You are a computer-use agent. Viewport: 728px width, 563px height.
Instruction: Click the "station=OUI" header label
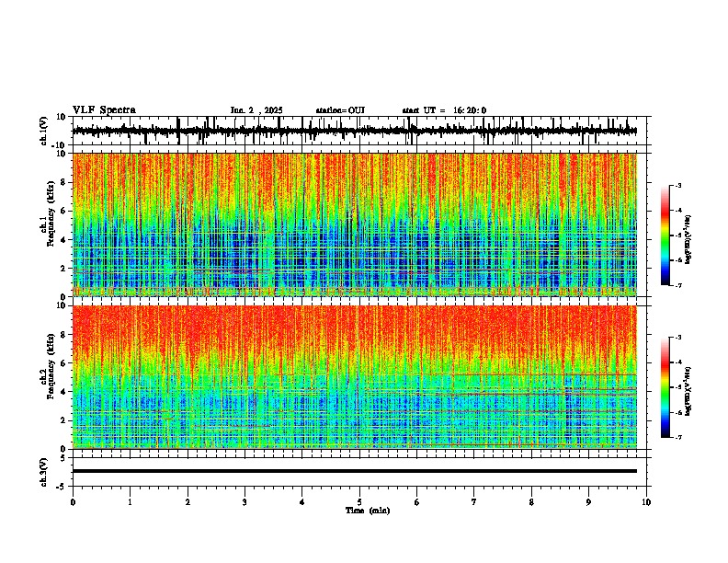point(340,110)
